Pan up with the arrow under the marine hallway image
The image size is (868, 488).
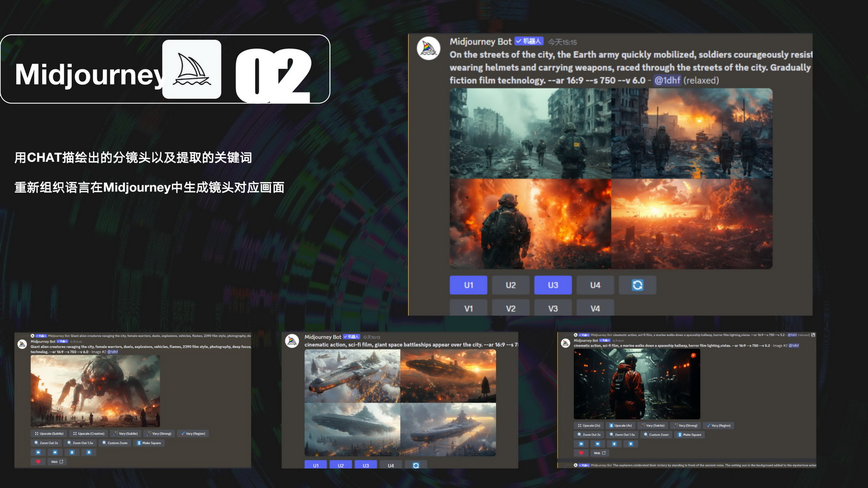click(614, 444)
